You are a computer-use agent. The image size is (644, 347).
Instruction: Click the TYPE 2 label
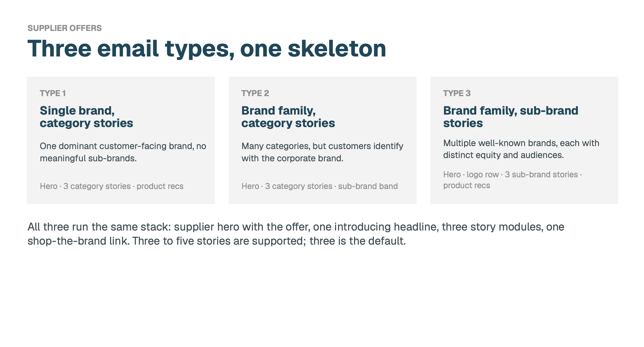pyautogui.click(x=255, y=93)
